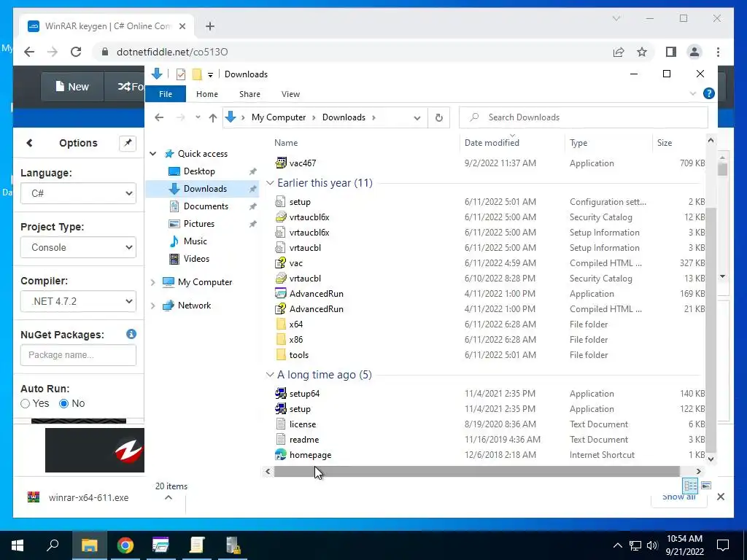Image resolution: width=747 pixels, height=560 pixels.
Task: Click NuGet Packages info icon
Action: (x=131, y=334)
